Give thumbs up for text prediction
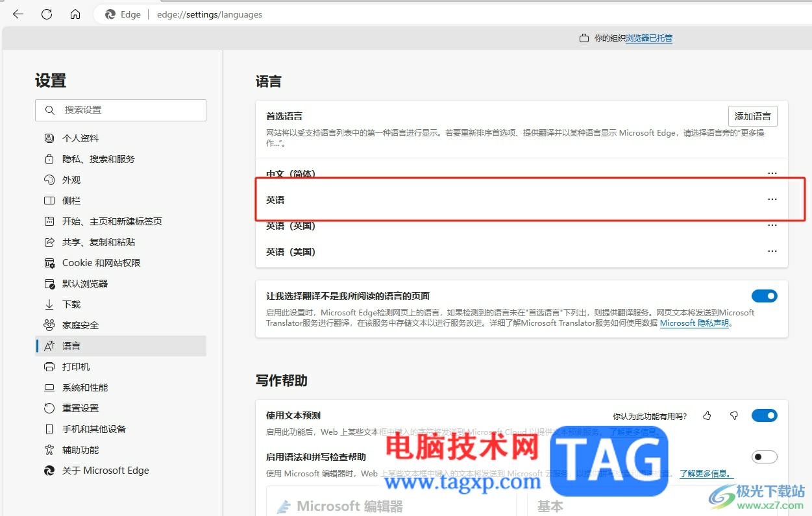Viewport: 812px width, 516px height. coord(707,415)
